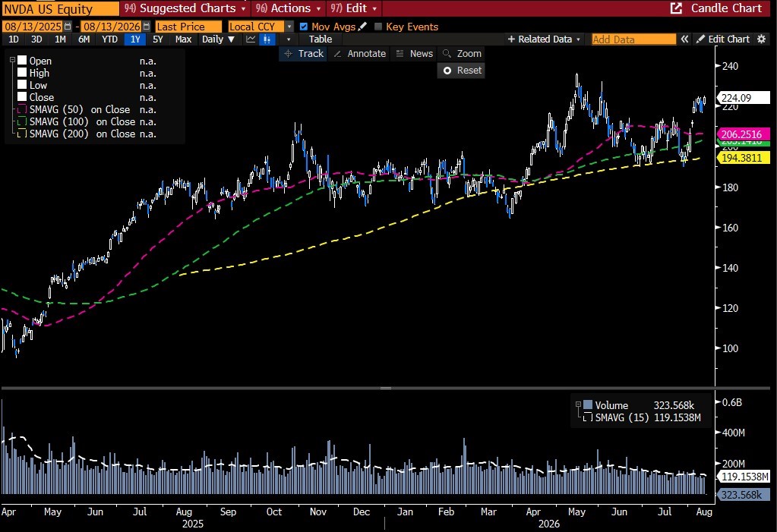Select the 1D range tab
This screenshot has width=777, height=532.
coord(14,39)
